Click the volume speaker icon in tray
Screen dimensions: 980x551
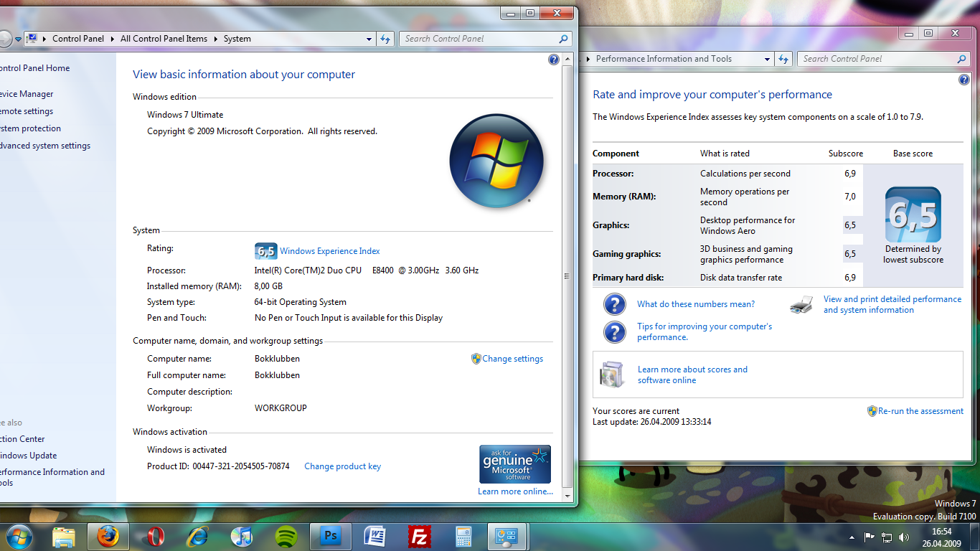coord(904,537)
